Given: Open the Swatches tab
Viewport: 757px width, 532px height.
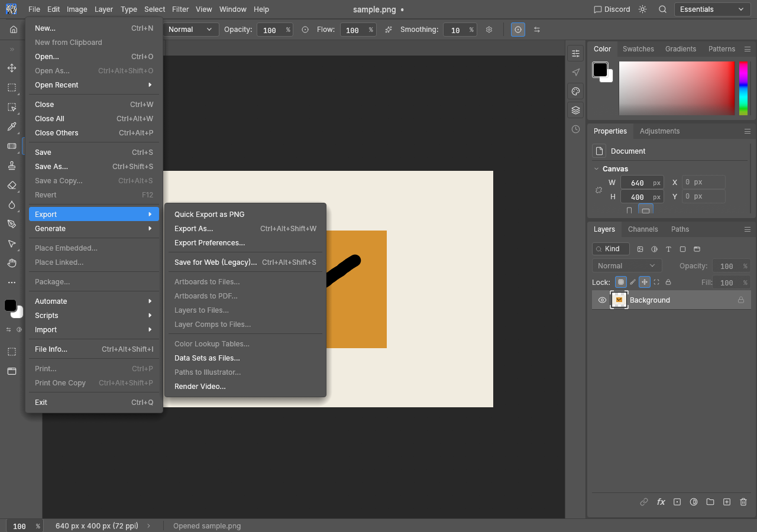Looking at the screenshot, I should 638,49.
